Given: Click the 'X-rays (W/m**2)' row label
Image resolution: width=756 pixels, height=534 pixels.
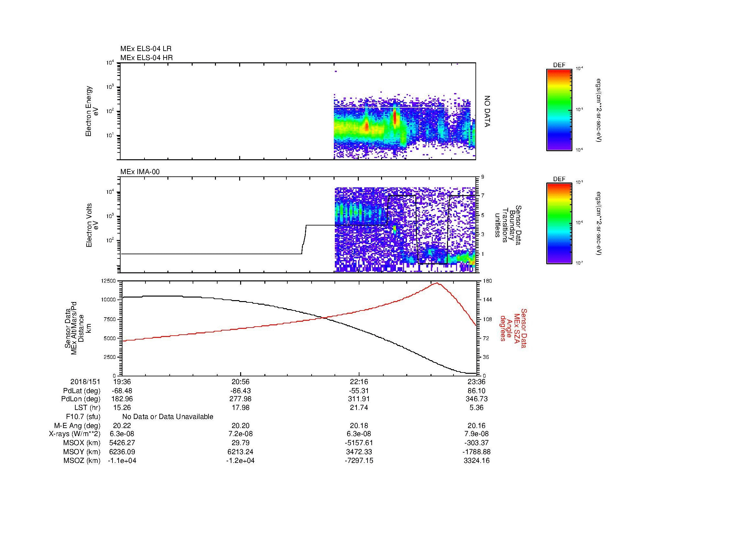Looking at the screenshot, I should click(x=75, y=434).
